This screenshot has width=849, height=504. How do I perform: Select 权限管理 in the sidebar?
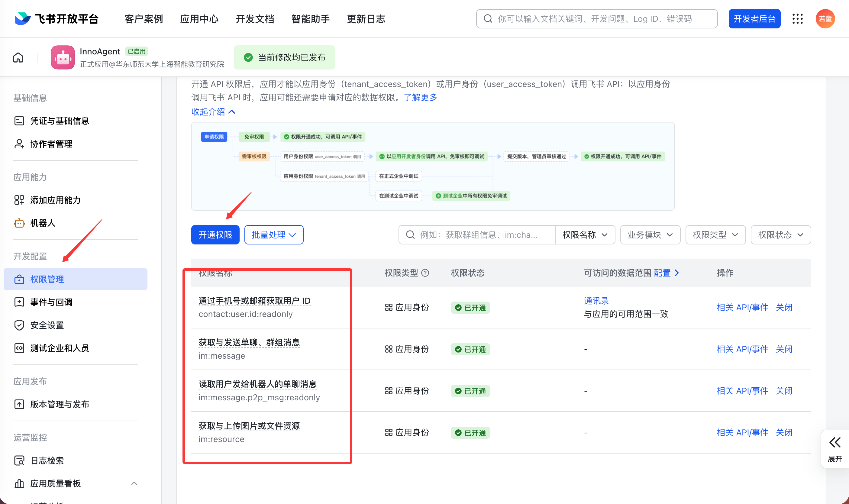tap(76, 279)
